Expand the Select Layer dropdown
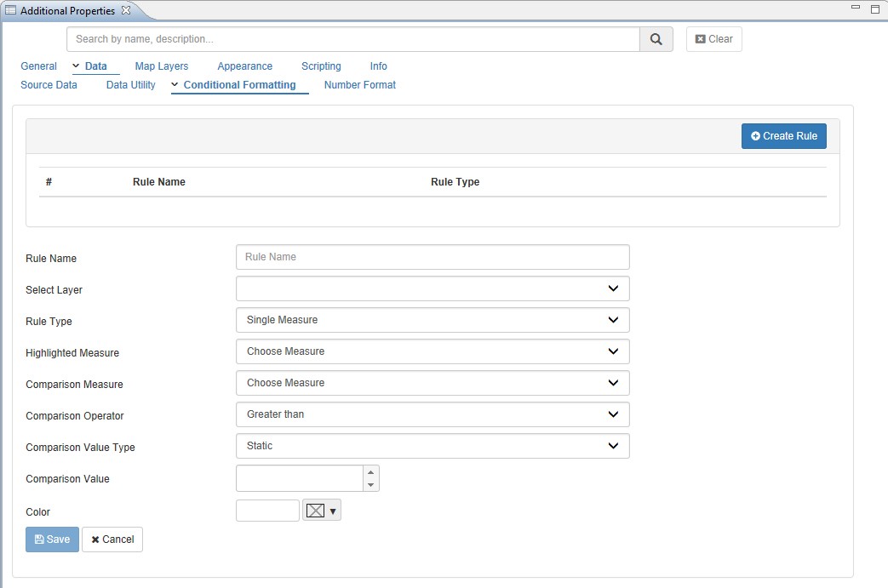 (433, 288)
